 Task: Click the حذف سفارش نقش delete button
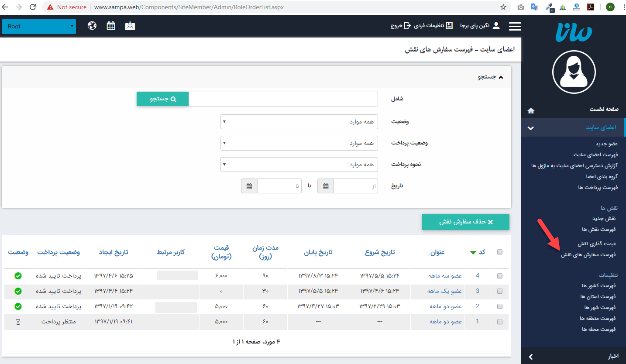click(465, 222)
